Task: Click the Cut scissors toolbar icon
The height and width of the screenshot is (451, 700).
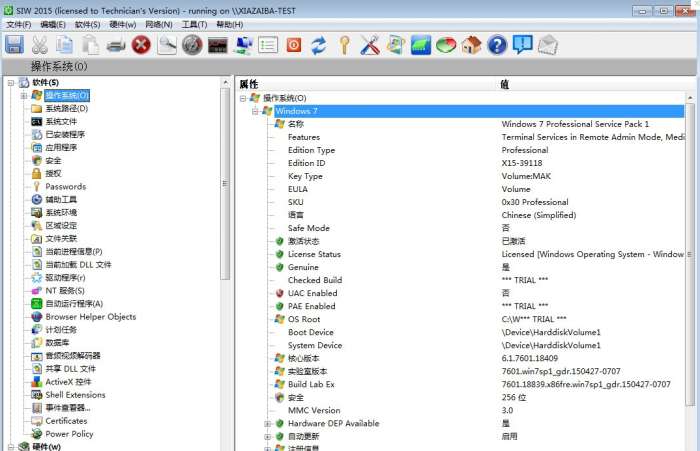Action: click(x=40, y=45)
